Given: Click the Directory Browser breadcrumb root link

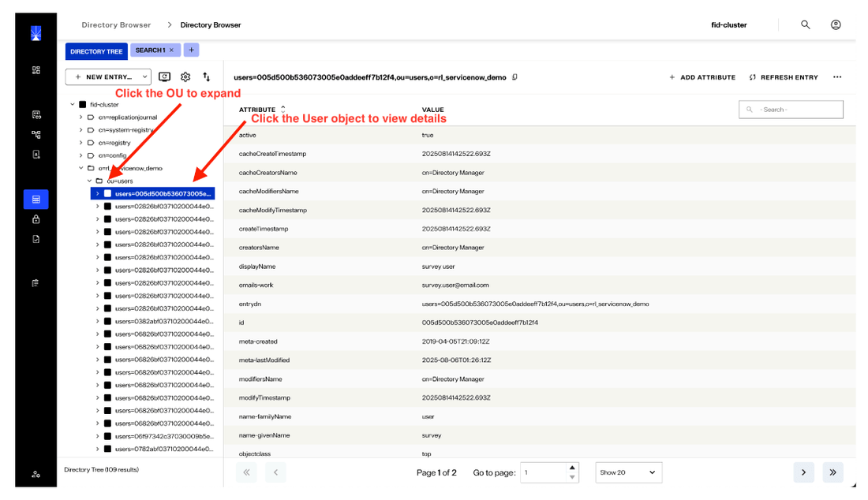Looking at the screenshot, I should [x=116, y=25].
